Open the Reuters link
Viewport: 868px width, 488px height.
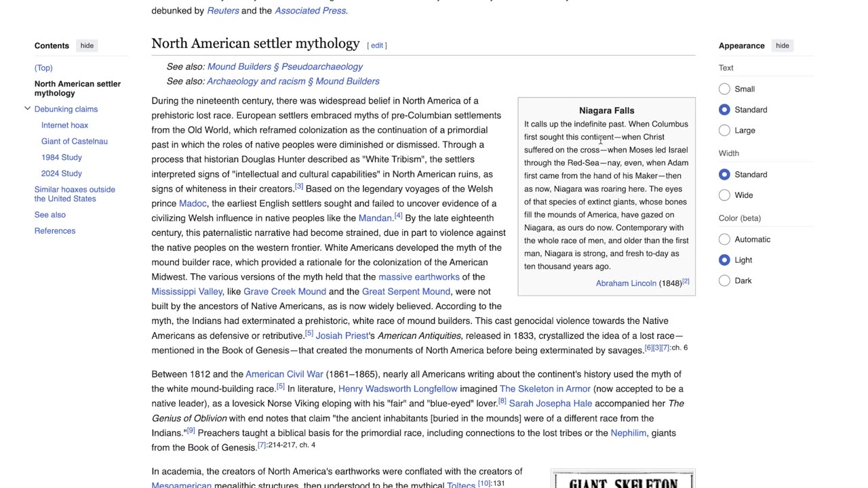point(223,10)
